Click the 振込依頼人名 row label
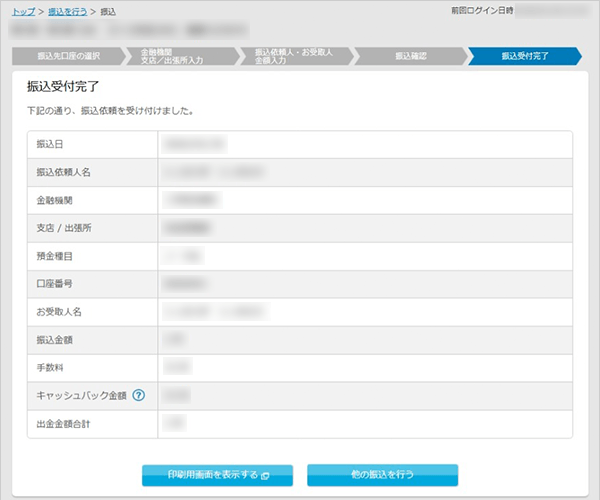The height and width of the screenshot is (500, 600). (x=64, y=172)
